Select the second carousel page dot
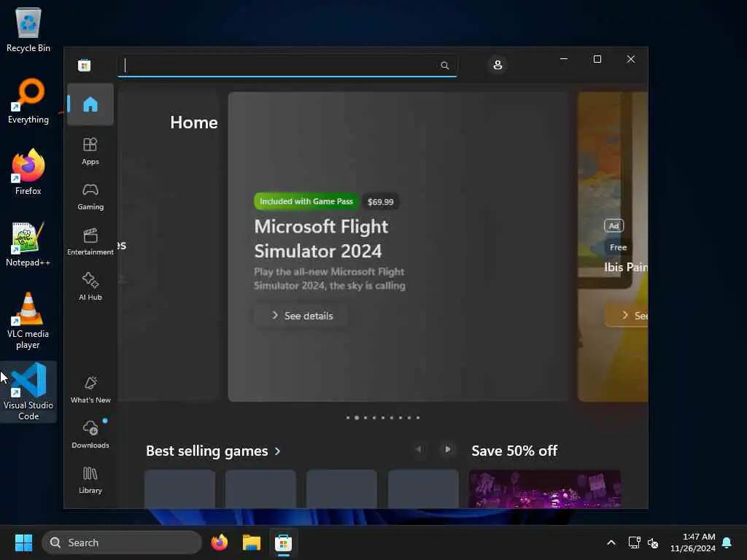The image size is (747, 560). (356, 418)
